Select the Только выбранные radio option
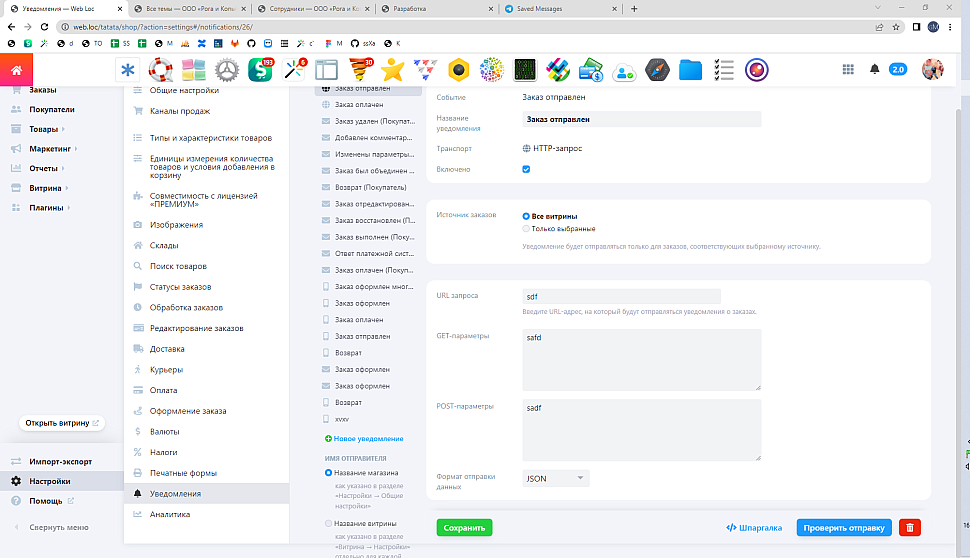 (x=526, y=229)
